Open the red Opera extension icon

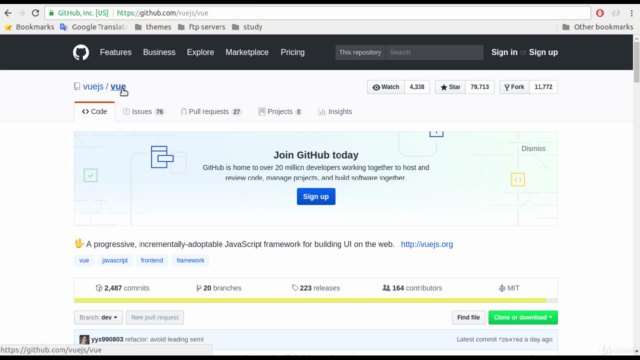(x=600, y=13)
